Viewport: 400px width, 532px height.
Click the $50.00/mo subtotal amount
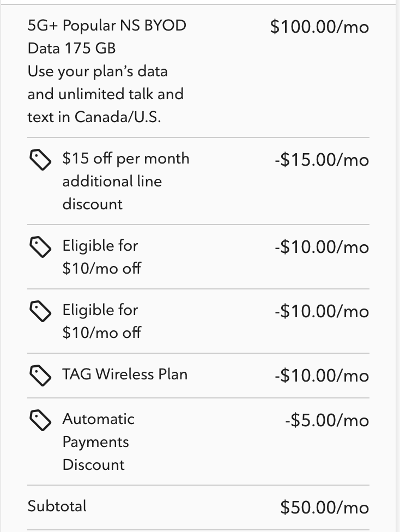pos(324,508)
